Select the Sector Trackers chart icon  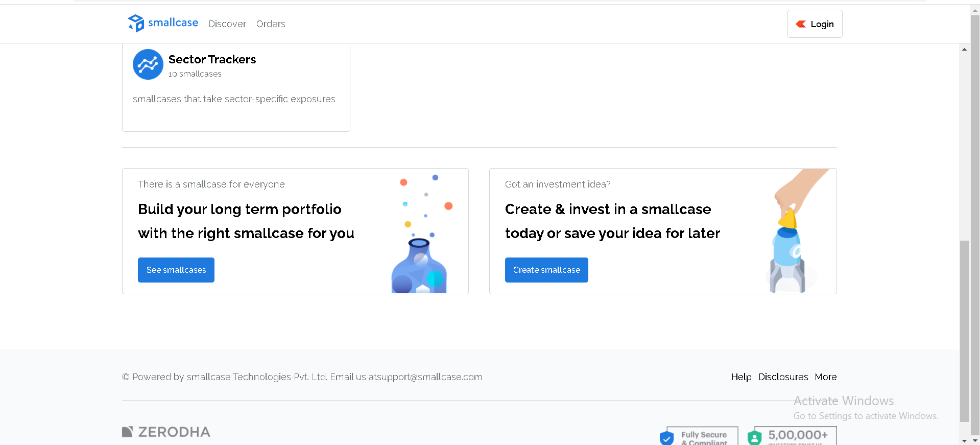pos(147,64)
